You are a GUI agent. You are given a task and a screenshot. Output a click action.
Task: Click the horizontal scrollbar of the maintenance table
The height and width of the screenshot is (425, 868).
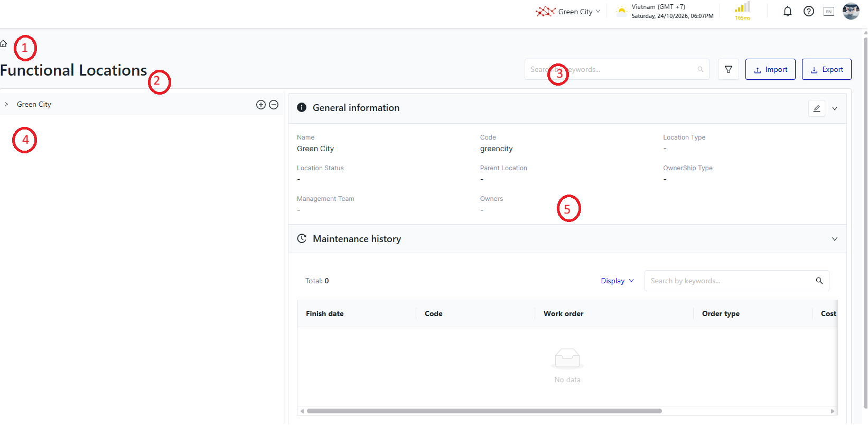point(484,411)
